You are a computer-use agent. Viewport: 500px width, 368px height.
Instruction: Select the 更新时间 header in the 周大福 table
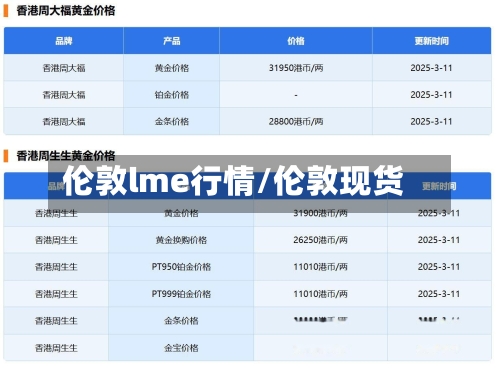432,41
